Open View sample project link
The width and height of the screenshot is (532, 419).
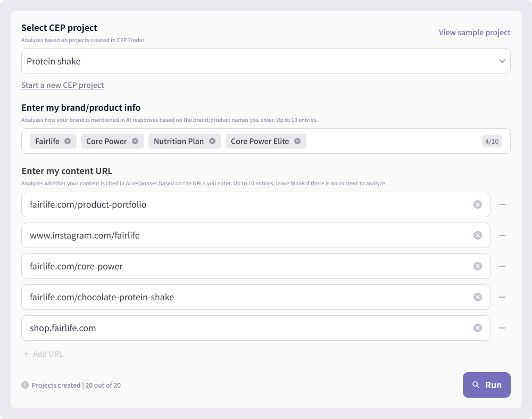pyautogui.click(x=475, y=32)
